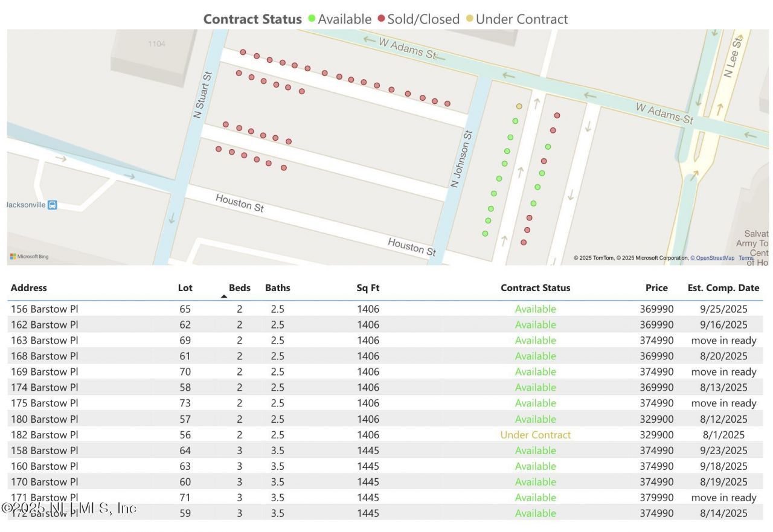Click the yellow Under Contract legend dot
The image size is (773, 532).
pyautogui.click(x=469, y=19)
